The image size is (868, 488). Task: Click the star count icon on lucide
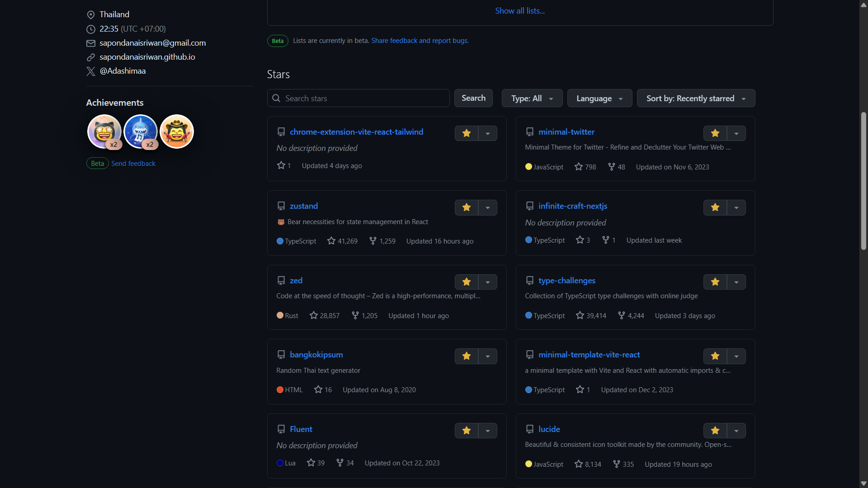579,464
